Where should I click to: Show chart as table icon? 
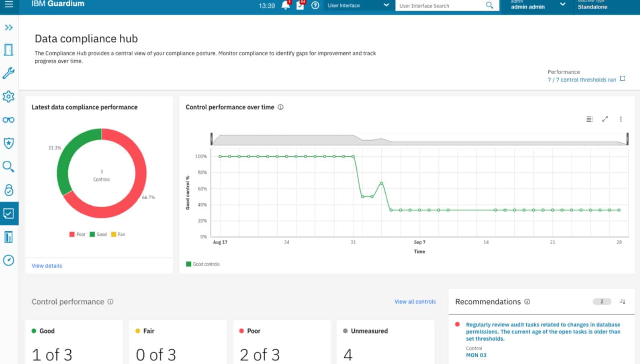click(589, 119)
